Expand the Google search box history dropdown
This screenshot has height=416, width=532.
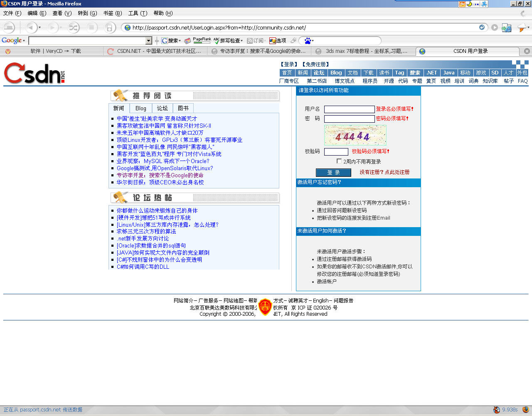click(x=149, y=41)
